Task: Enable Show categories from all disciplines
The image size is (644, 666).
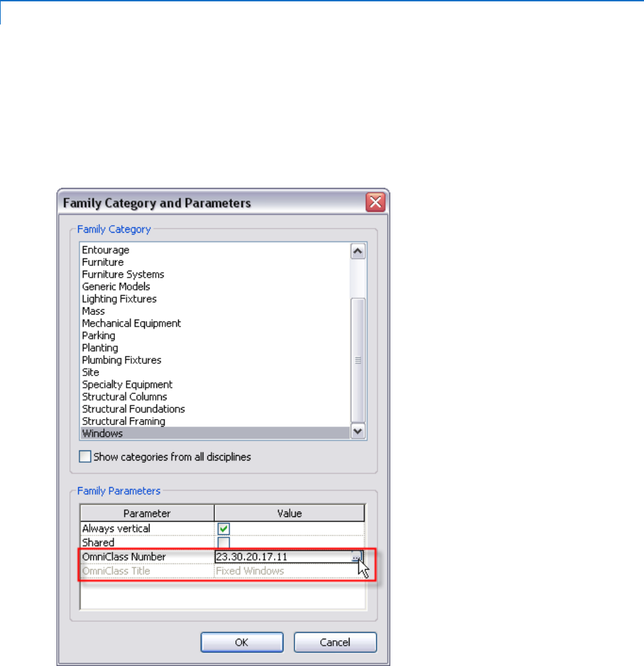Action: pyautogui.click(x=85, y=456)
